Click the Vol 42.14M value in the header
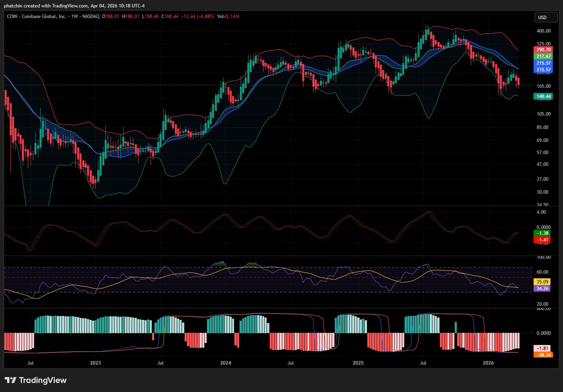This screenshot has height=392, width=563. (x=228, y=16)
